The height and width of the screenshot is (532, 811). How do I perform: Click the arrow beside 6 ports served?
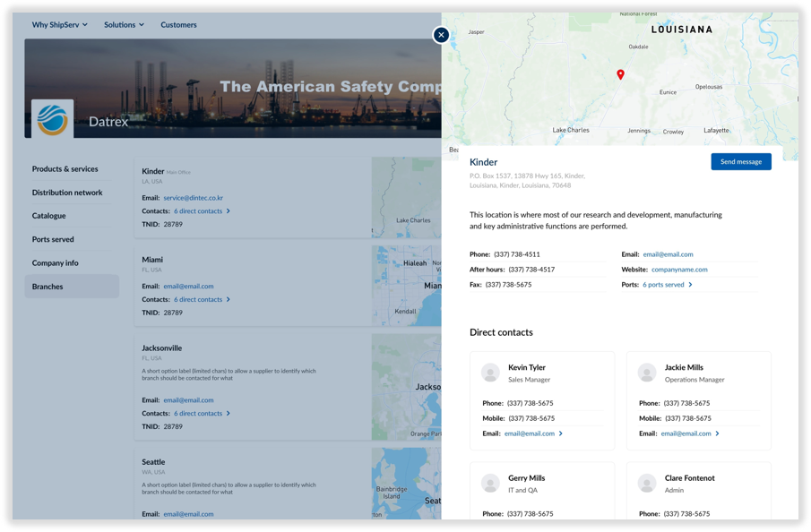pyautogui.click(x=691, y=285)
